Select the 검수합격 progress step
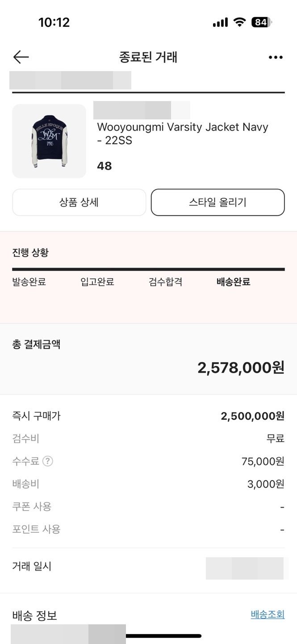 [x=165, y=282]
